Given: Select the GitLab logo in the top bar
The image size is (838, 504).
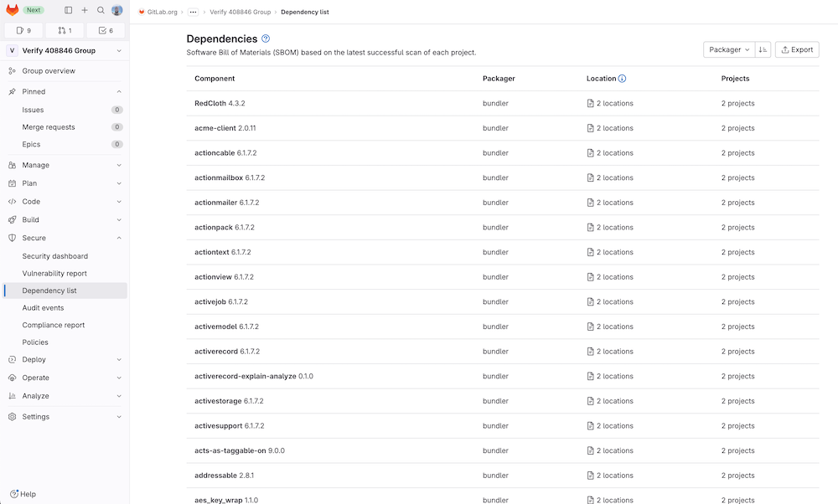Looking at the screenshot, I should 12,10.
